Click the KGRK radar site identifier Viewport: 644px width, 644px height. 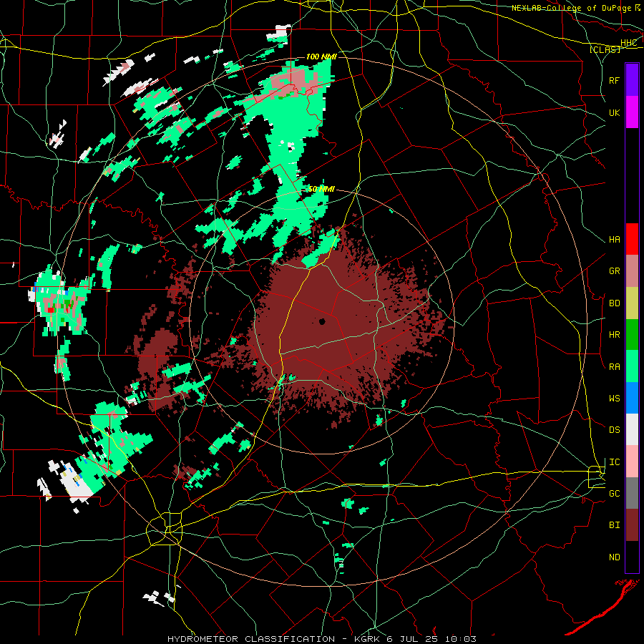click(x=369, y=639)
